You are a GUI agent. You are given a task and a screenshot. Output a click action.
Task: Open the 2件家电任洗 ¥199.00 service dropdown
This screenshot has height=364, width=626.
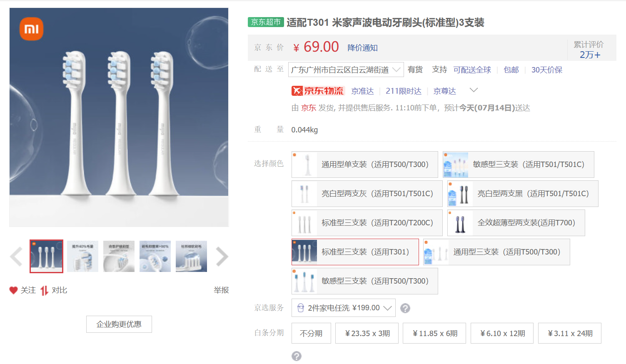344,308
